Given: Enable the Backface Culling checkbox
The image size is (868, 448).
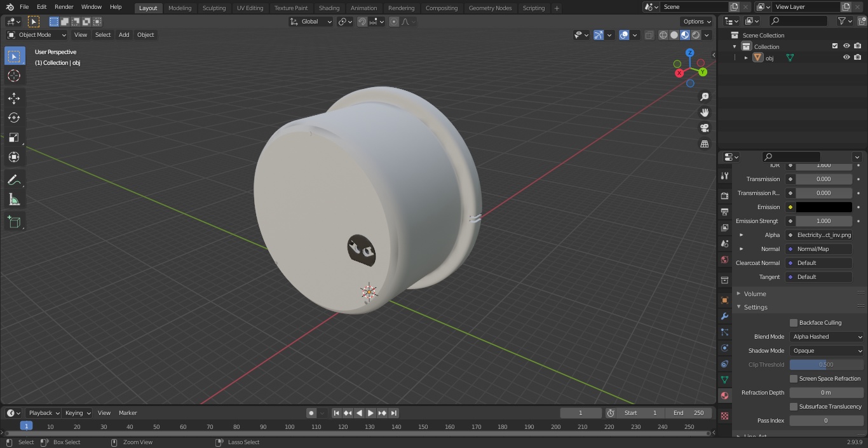Looking at the screenshot, I should (794, 323).
